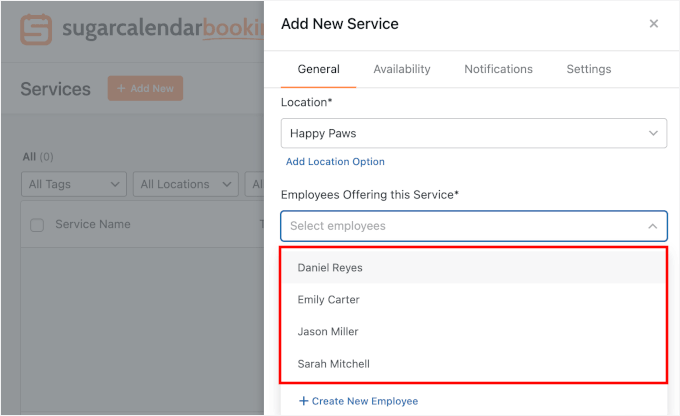Click the Services page heading
The height and width of the screenshot is (416, 680).
[56, 89]
